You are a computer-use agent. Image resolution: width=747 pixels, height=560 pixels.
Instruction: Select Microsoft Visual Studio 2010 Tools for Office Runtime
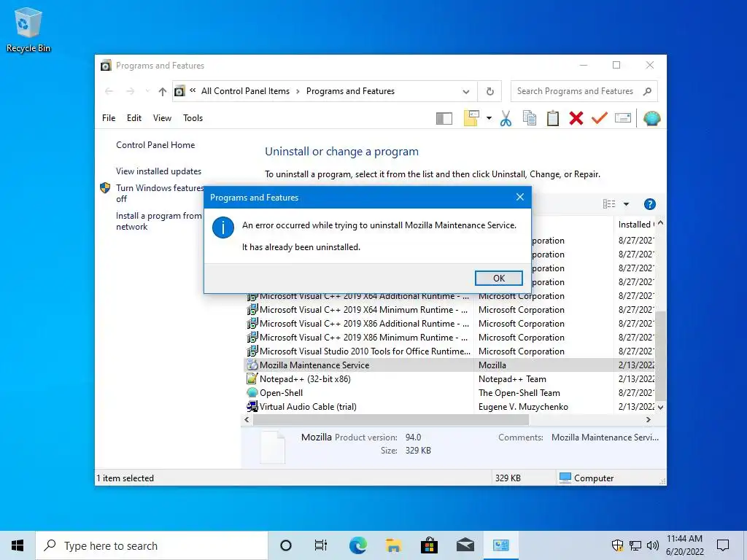365,351
